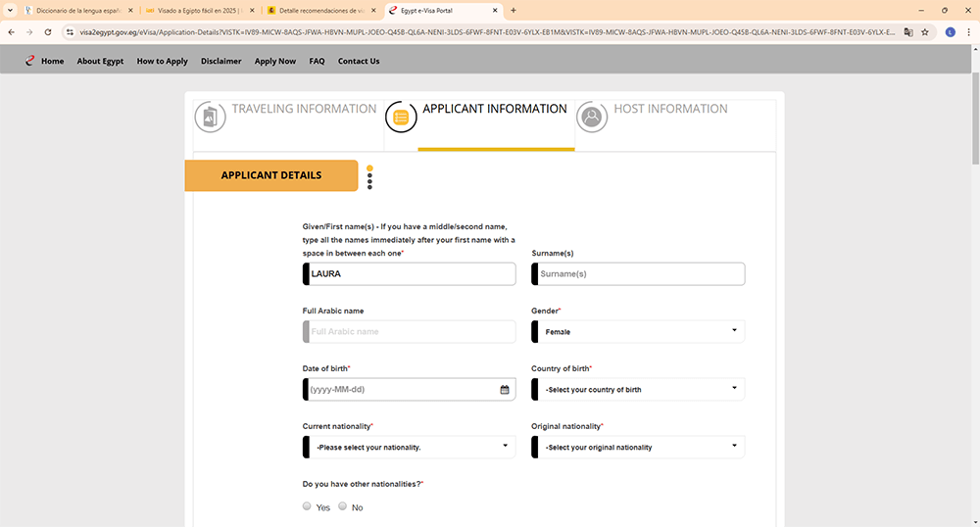Image resolution: width=980 pixels, height=527 pixels.
Task: Open the How to Apply menu item
Action: click(162, 61)
